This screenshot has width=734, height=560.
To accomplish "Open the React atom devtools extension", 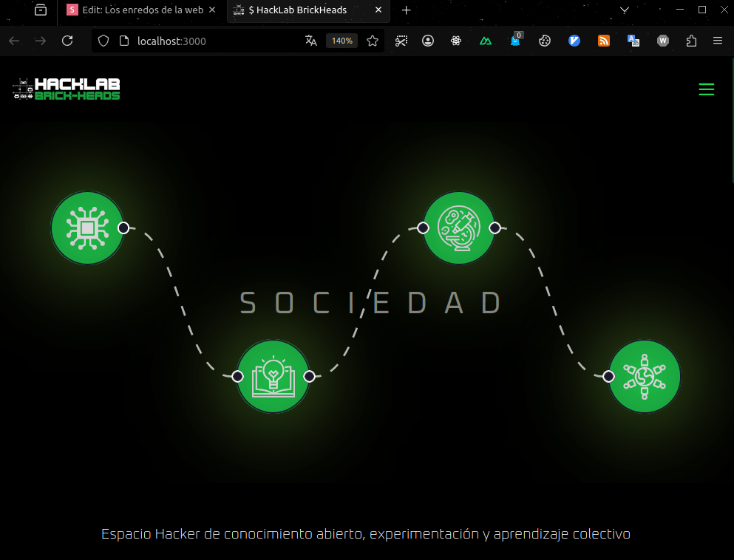I will (x=456, y=41).
